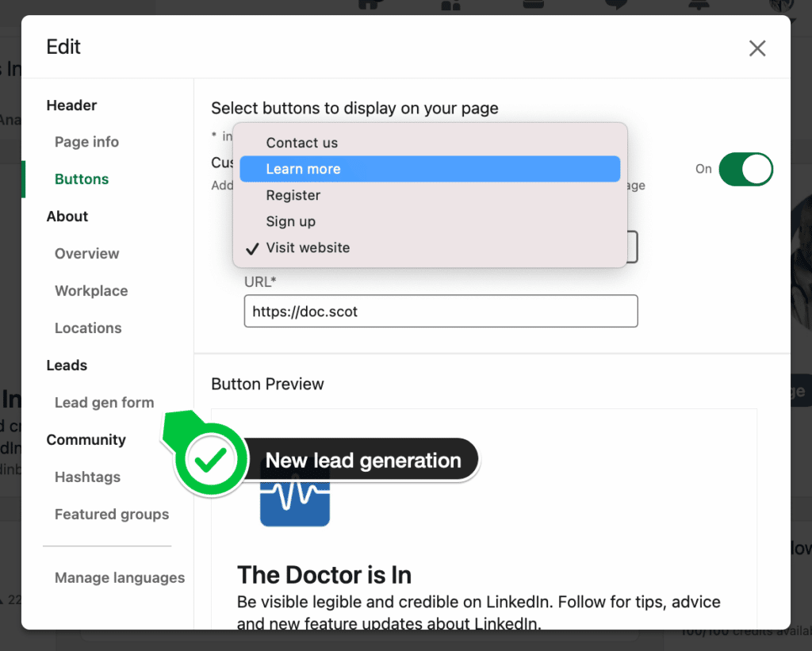Image resolution: width=812 pixels, height=651 pixels.
Task: Click the 'About' sidebar heading
Action: tap(67, 216)
